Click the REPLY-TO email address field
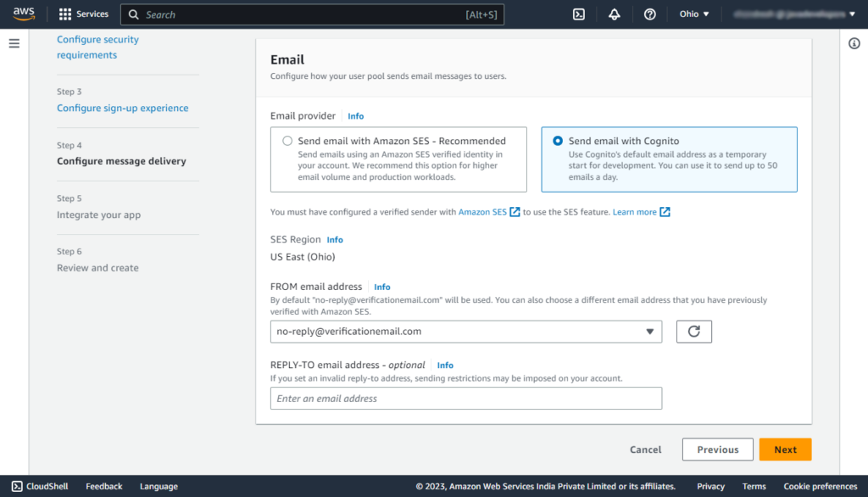 tap(465, 398)
